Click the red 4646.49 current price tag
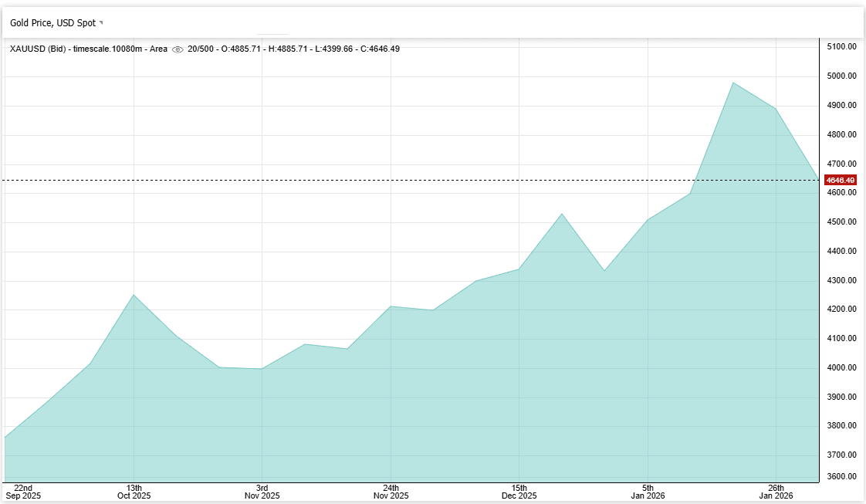866x504 pixels. [840, 180]
